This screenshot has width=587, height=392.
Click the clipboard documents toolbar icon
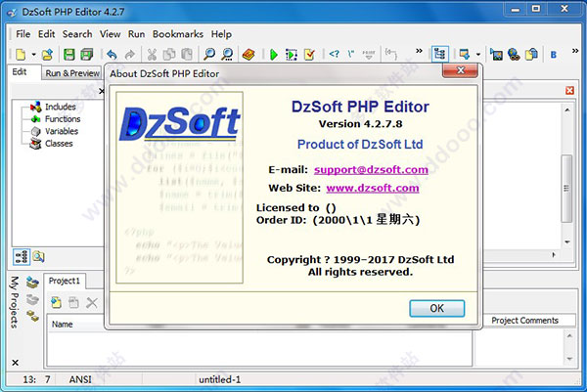531,55
